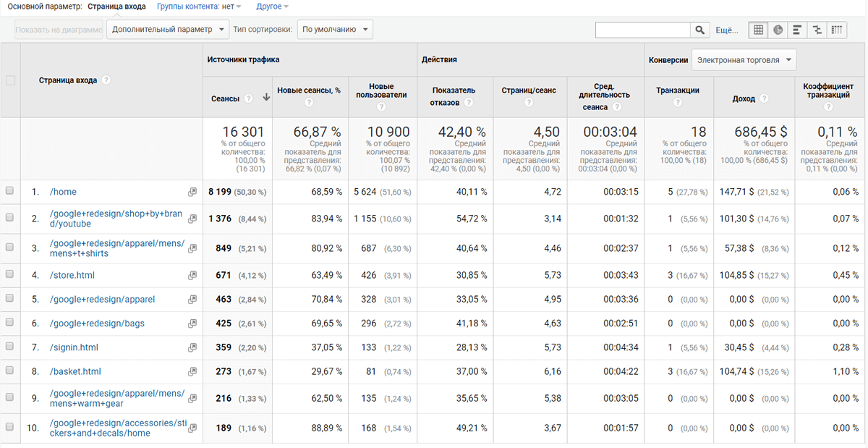Toggle the select-all checkbox in table header
This screenshot has height=448, width=868.
(x=10, y=80)
